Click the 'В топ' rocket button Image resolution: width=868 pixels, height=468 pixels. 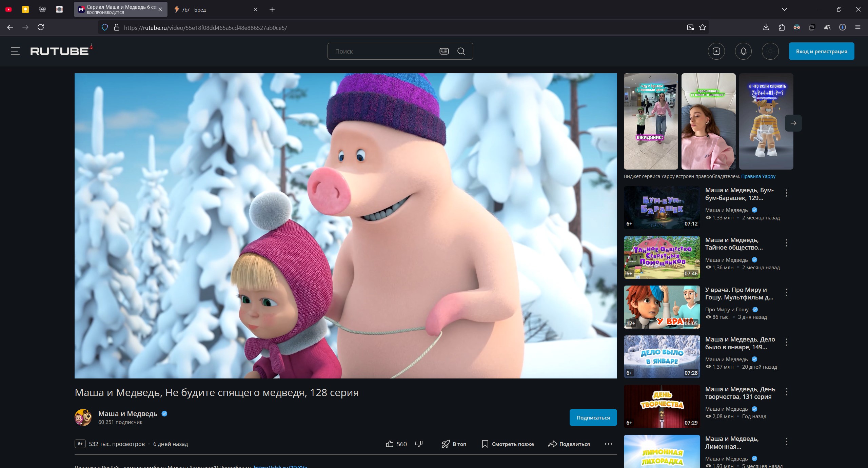[454, 444]
